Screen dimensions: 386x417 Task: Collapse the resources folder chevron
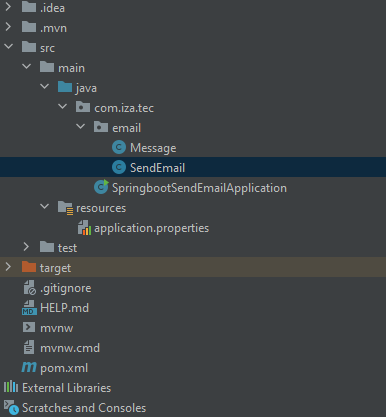click(44, 207)
